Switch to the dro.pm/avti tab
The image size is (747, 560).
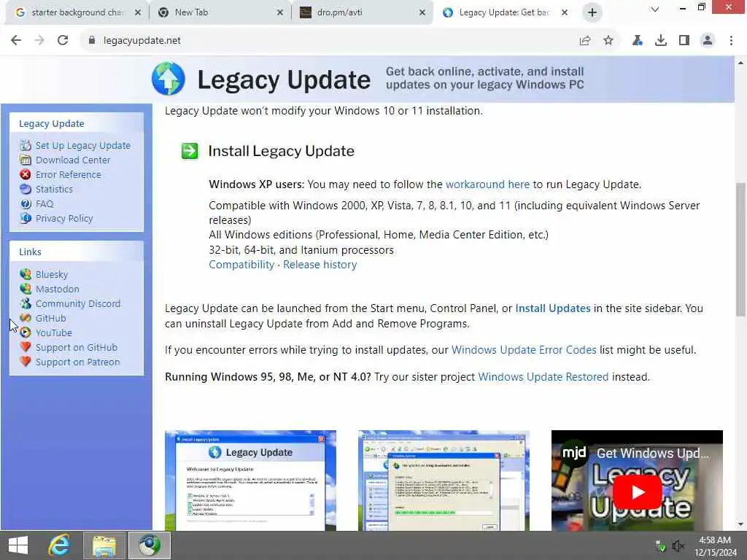[361, 12]
